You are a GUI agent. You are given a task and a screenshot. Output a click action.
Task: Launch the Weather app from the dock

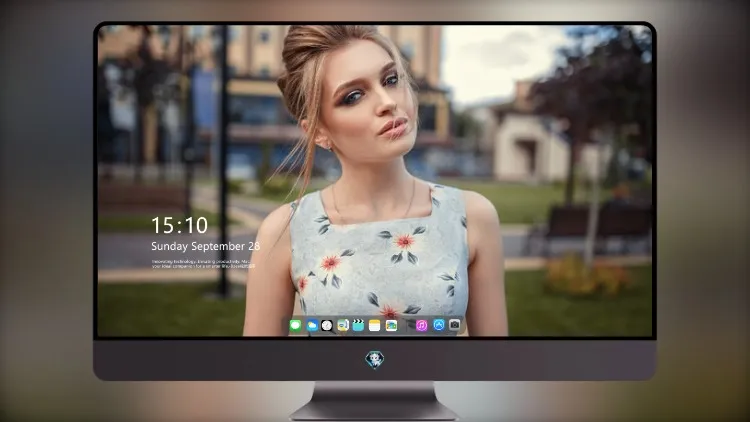pyautogui.click(x=312, y=326)
